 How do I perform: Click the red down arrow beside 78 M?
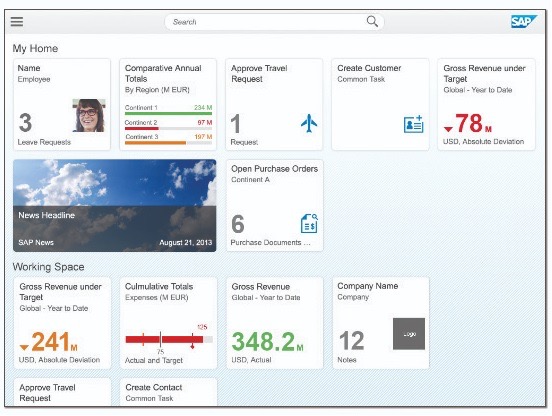coord(448,129)
